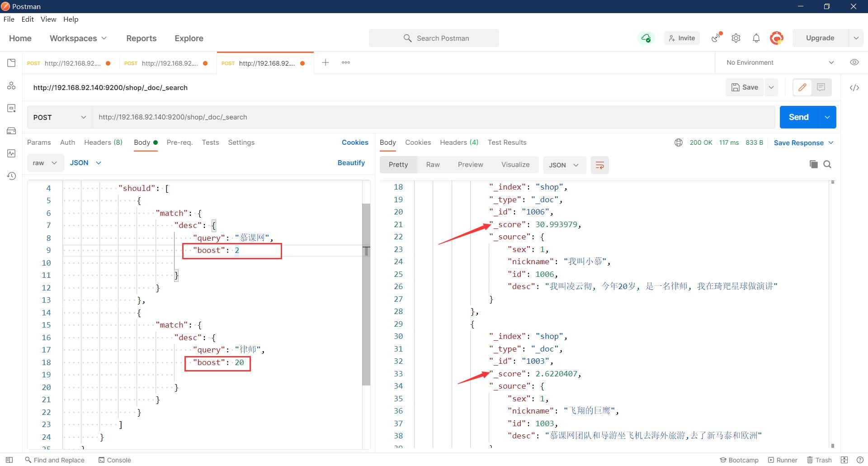This screenshot has width=868, height=466.
Task: Open the Collections sidebar icon
Action: coord(11,63)
